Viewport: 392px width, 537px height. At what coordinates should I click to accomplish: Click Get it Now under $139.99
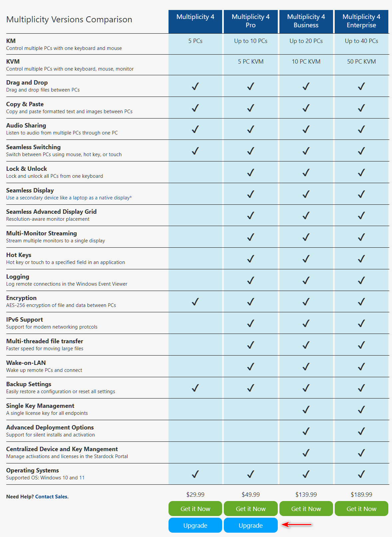point(306,508)
